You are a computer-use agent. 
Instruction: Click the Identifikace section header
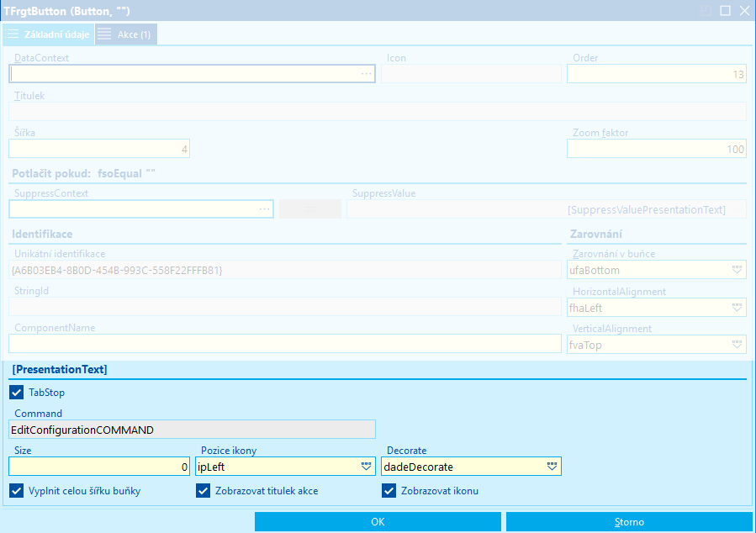[42, 235]
